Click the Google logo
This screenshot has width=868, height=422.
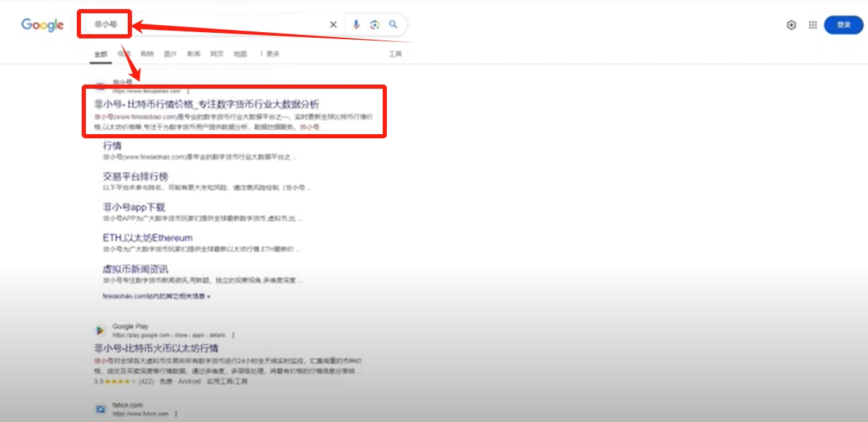[x=43, y=25]
